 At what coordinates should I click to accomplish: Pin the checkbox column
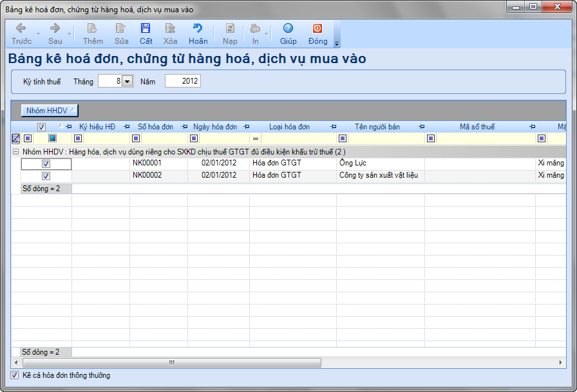pos(68,127)
